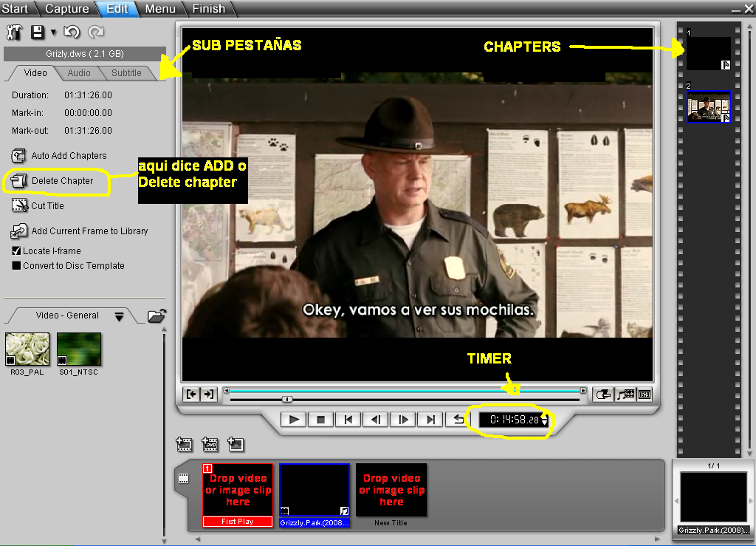Jump to the end of the video
Screen dimensions: 756x546
pyautogui.click(x=430, y=420)
